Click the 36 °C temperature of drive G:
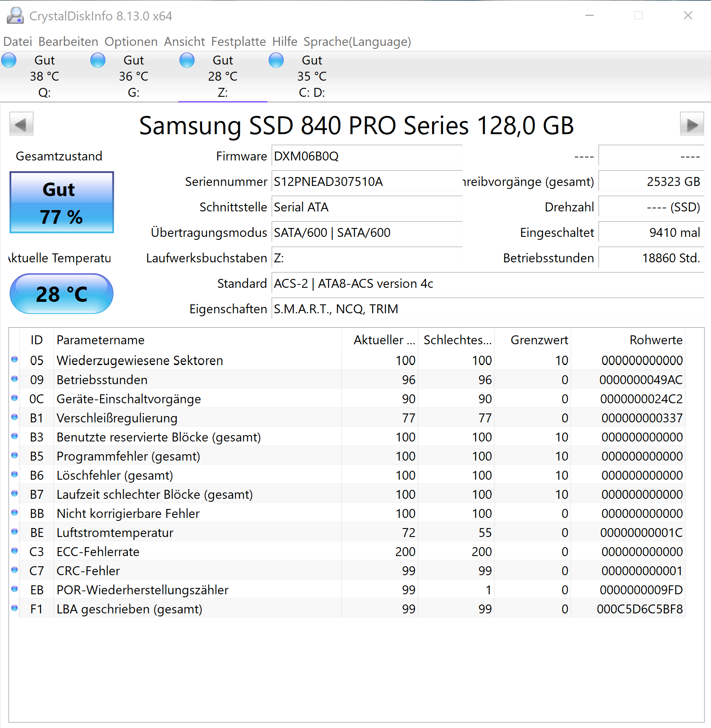 pos(134,76)
